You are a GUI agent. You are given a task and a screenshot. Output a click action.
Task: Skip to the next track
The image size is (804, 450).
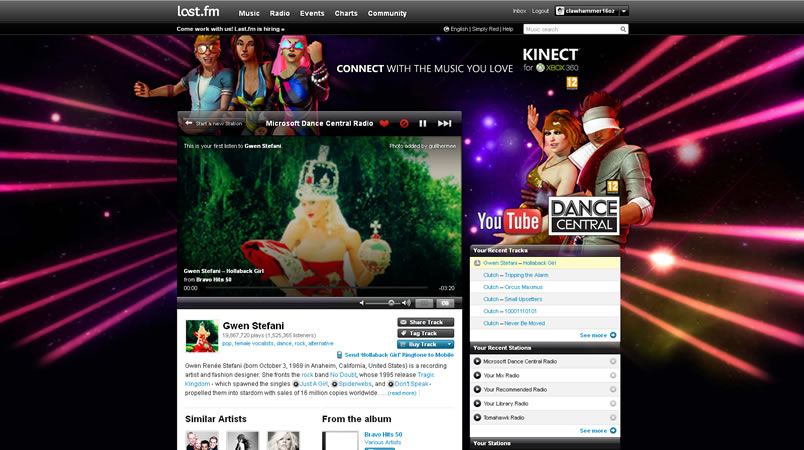[445, 124]
